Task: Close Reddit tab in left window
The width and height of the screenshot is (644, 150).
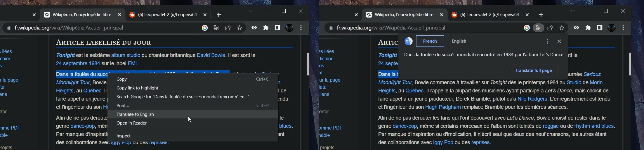Action: (205, 15)
